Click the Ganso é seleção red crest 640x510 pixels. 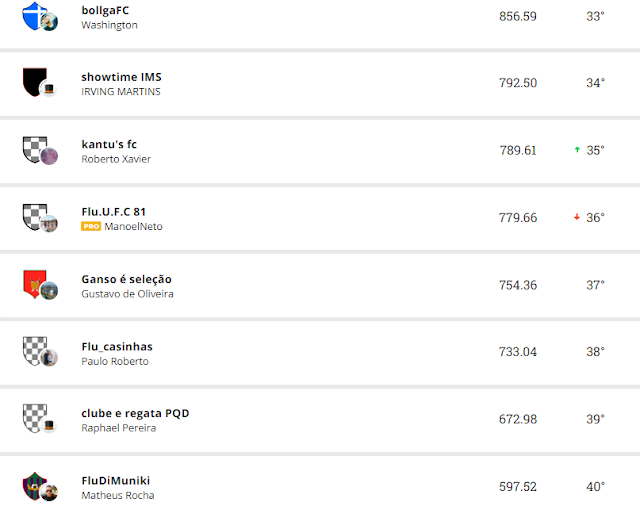pos(35,283)
